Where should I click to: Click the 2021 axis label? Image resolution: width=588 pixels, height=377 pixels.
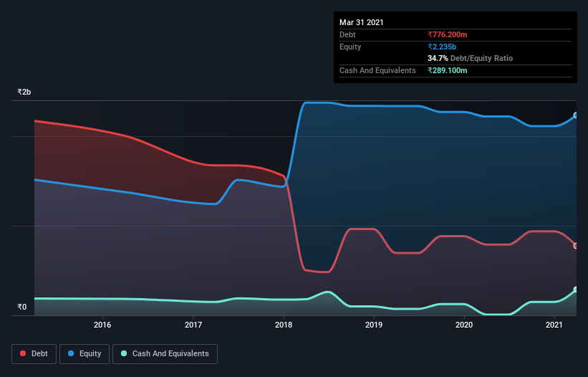554,325
